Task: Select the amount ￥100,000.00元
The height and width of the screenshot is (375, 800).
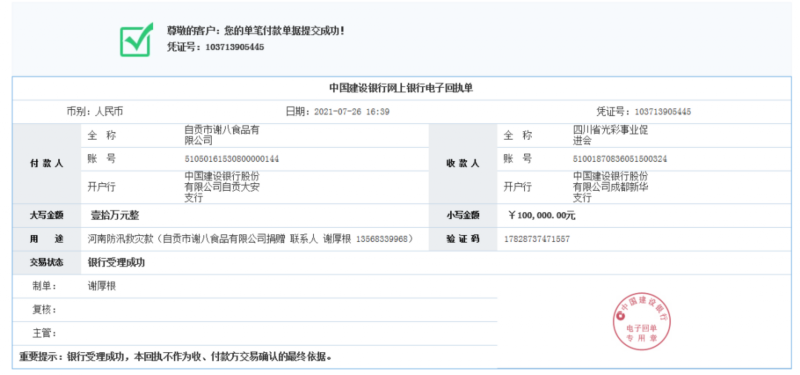Action: (542, 215)
